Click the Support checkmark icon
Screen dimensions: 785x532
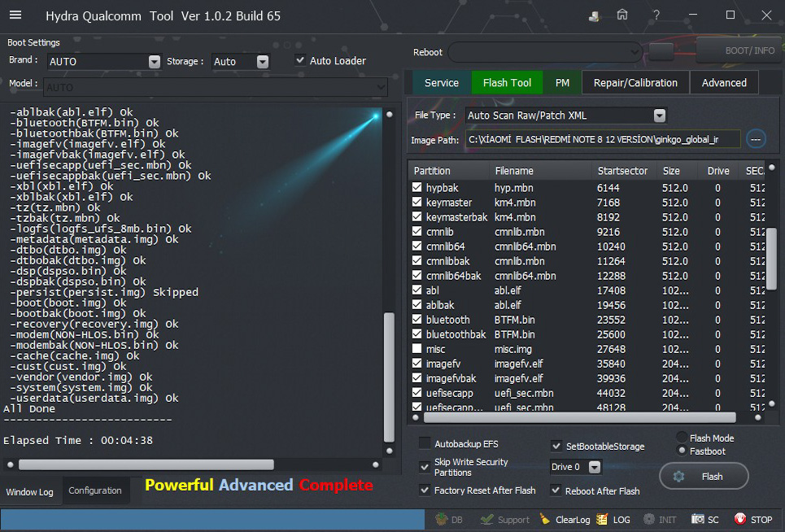point(486,520)
